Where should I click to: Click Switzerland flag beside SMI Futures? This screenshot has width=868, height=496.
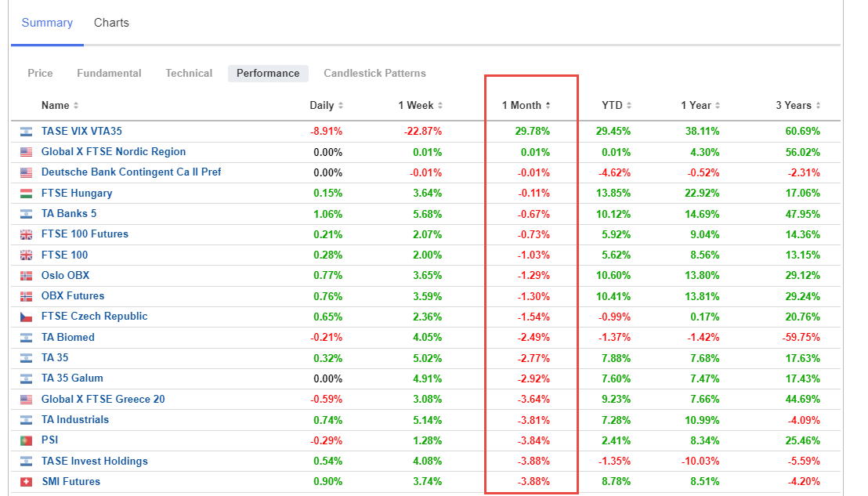click(26, 482)
